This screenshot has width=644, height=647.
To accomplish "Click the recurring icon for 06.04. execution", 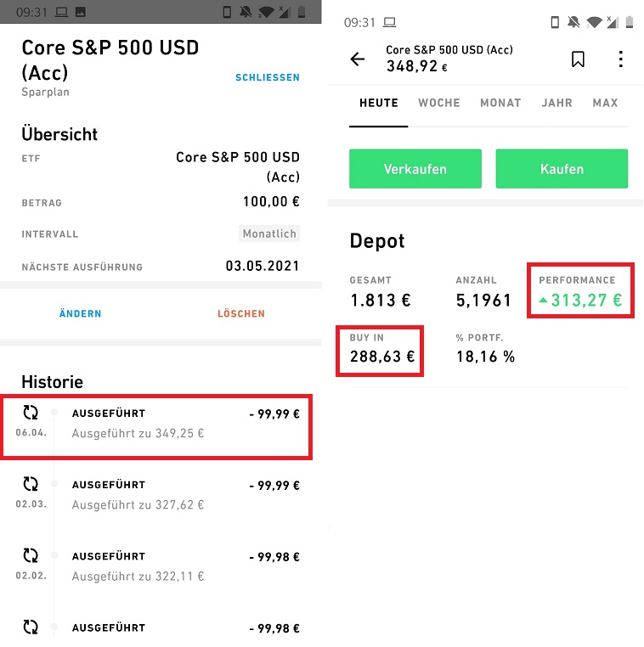I will (31, 412).
